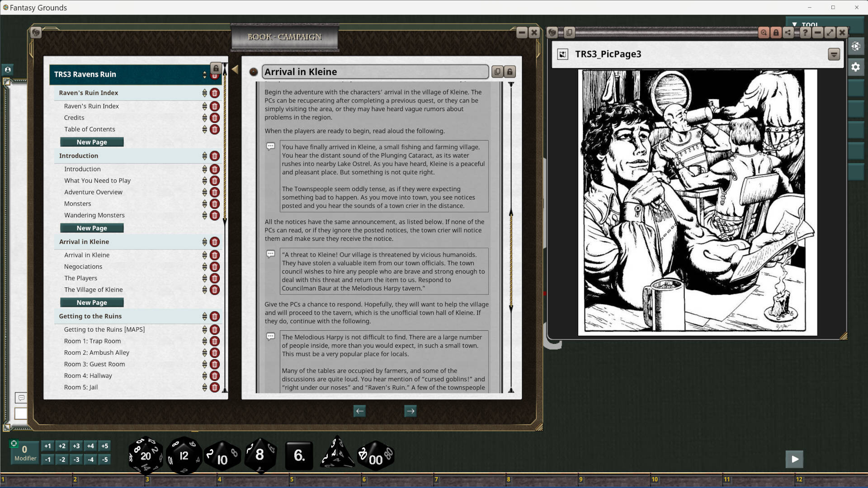Delete the Credits entry with its trash icon

pos(215,117)
